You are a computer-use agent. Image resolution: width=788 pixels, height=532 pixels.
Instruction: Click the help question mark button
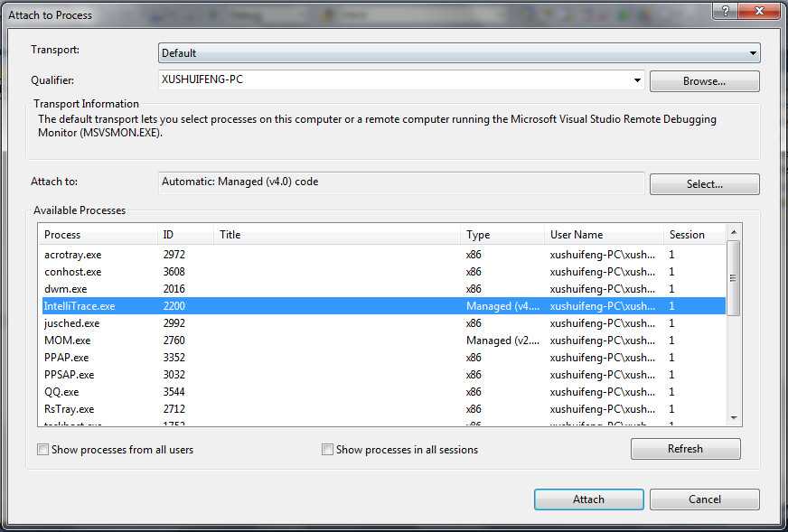[725, 11]
